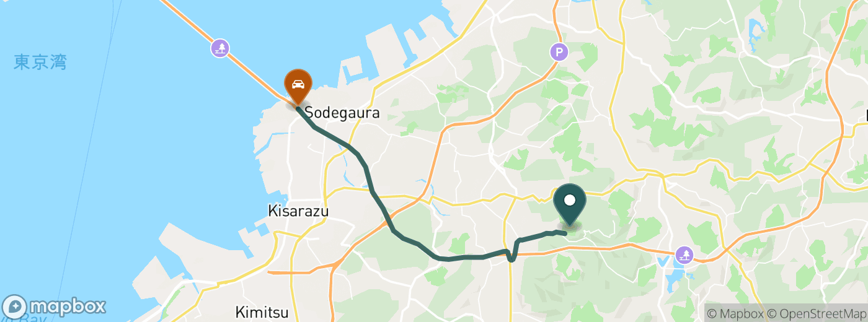Select the dark teal destination pin
Image resolution: width=868 pixels, height=322 pixels.
point(570,204)
